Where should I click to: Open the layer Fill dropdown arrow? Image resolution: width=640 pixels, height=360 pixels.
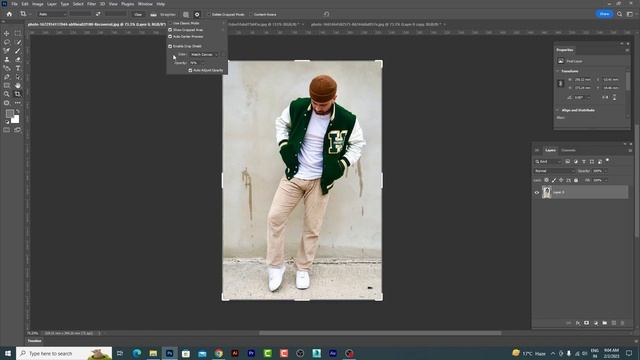pos(606,180)
